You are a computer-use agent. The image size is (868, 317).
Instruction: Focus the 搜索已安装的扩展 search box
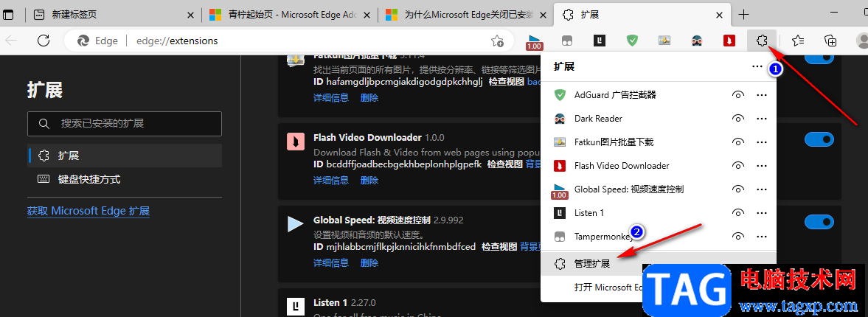125,123
